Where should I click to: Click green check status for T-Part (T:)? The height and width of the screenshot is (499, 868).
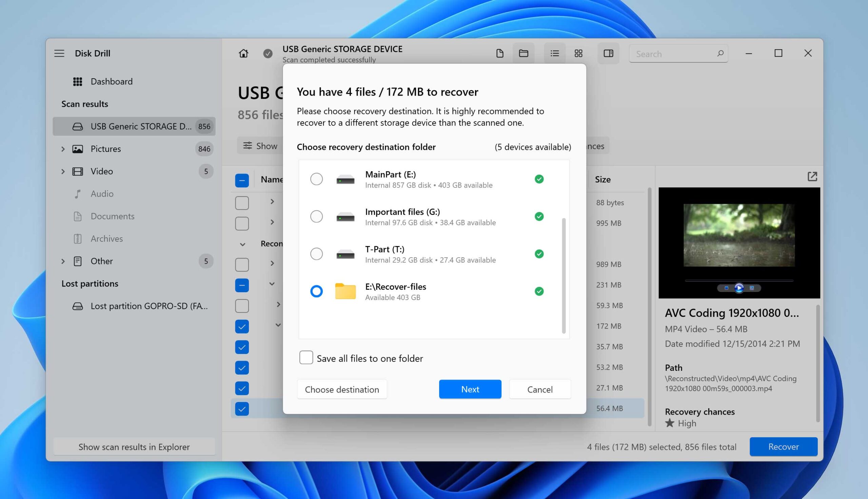tap(539, 254)
